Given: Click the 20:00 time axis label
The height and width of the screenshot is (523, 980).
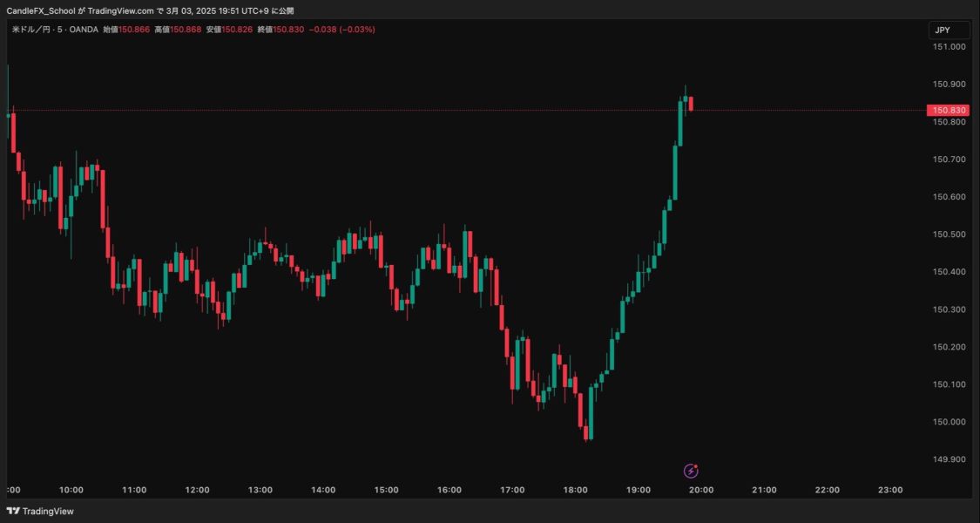Looking at the screenshot, I should point(701,490).
